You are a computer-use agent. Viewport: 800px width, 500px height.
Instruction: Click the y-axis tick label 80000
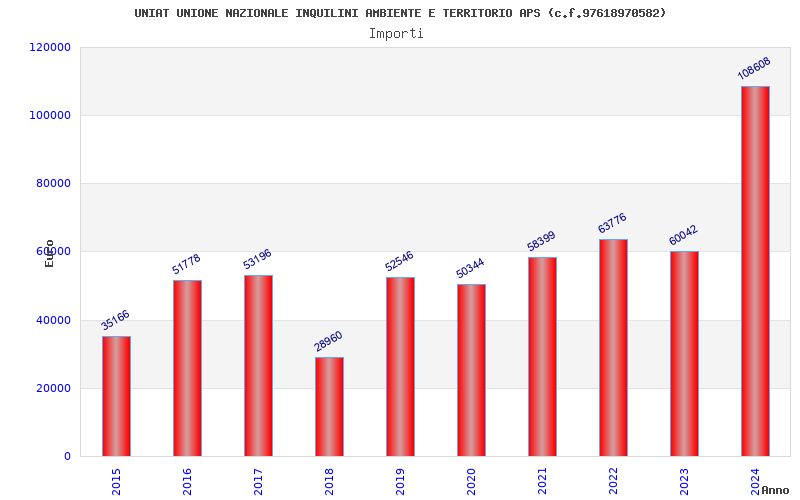click(53, 184)
